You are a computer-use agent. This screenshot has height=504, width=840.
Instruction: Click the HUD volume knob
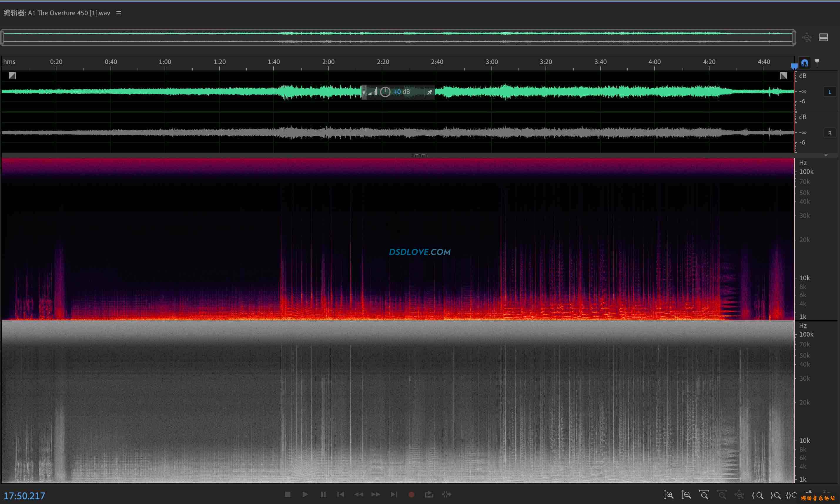385,92
